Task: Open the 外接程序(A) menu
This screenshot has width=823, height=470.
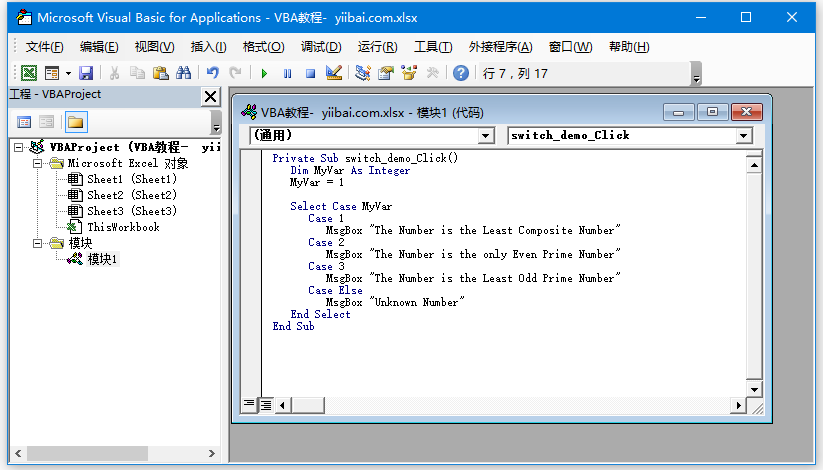Action: [501, 47]
